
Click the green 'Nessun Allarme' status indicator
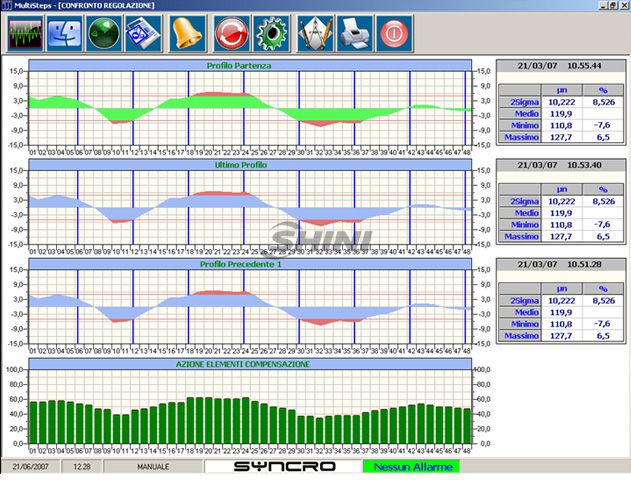pyautogui.click(x=407, y=467)
